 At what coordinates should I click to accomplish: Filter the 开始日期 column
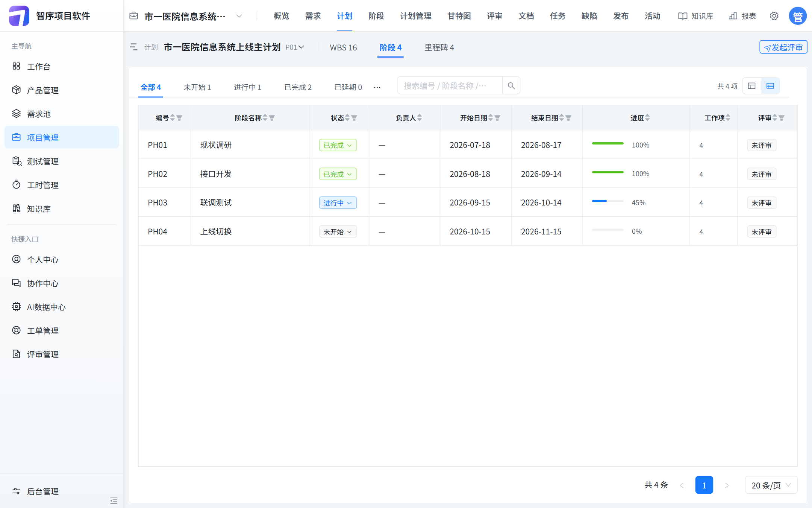(x=497, y=118)
